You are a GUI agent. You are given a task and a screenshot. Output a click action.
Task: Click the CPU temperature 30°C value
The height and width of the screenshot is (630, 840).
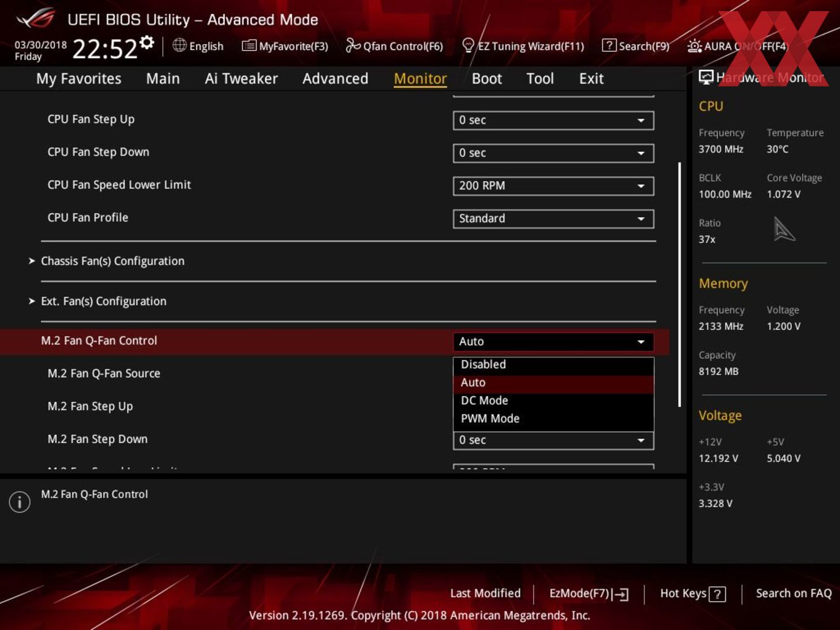[778, 149]
